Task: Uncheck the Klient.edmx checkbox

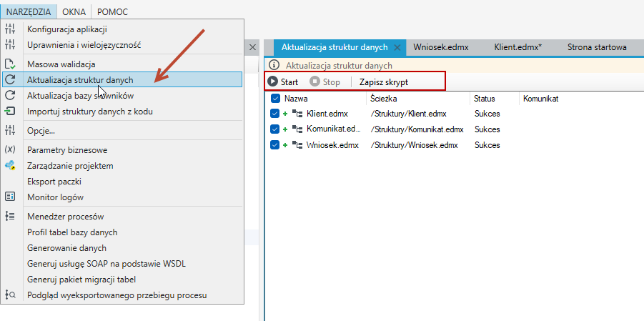Action: (x=275, y=114)
